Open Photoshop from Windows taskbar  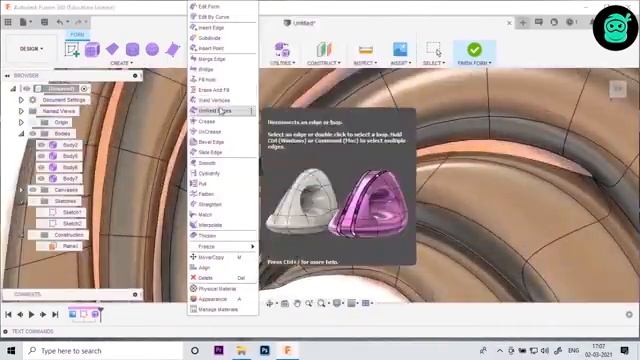(264, 351)
